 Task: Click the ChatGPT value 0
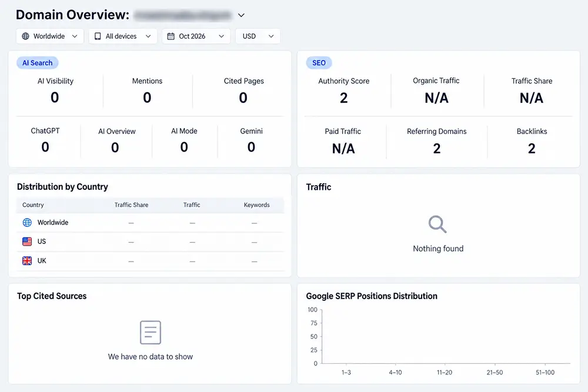click(x=45, y=147)
